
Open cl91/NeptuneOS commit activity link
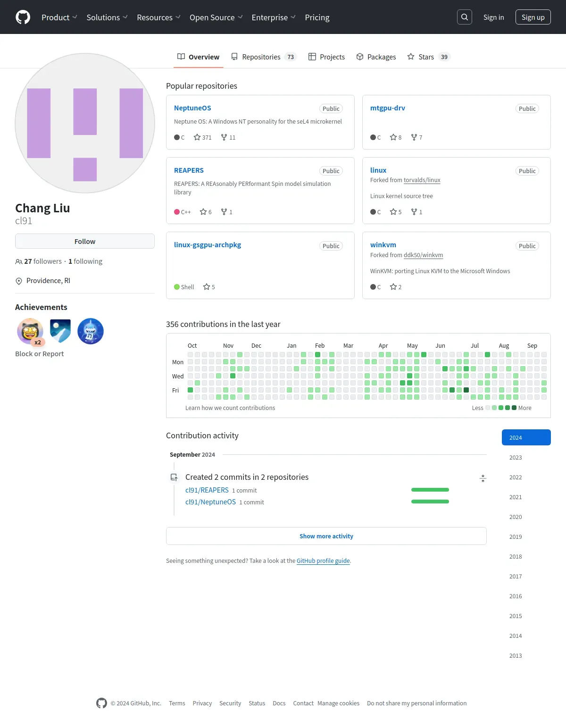(210, 502)
